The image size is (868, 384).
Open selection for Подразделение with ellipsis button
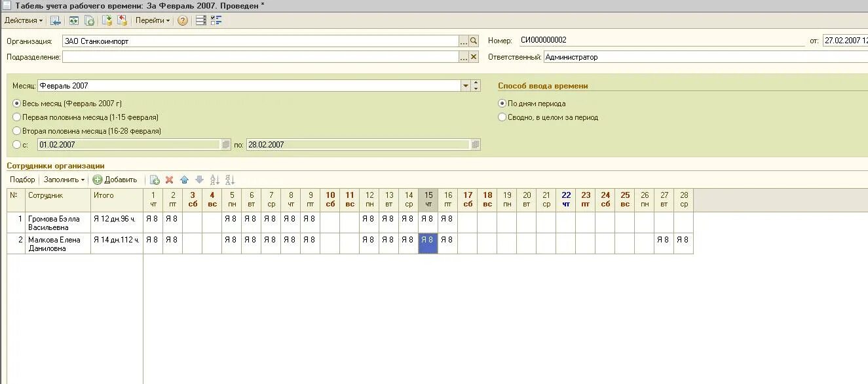click(464, 57)
